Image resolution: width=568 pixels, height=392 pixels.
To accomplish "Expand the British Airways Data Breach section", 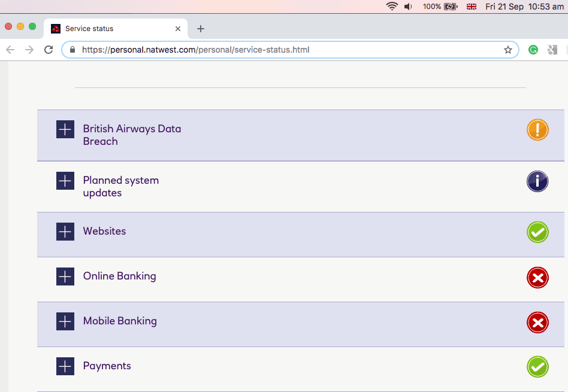I will (65, 129).
